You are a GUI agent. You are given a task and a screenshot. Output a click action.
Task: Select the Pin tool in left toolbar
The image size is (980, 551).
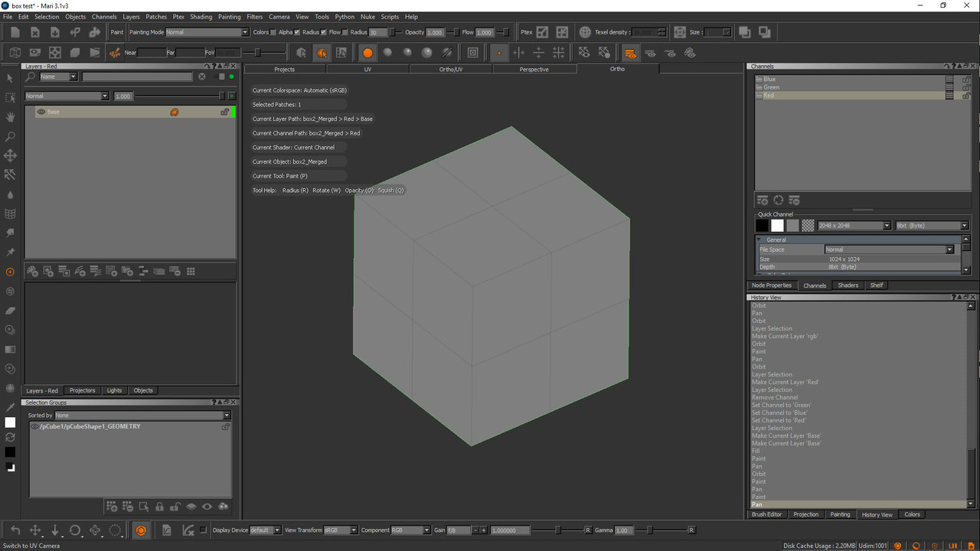coord(10,252)
